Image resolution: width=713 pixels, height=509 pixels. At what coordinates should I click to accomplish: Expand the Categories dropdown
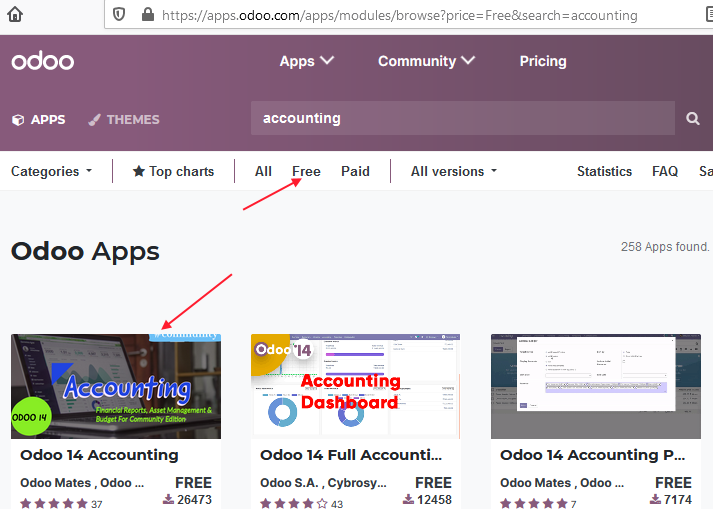51,171
